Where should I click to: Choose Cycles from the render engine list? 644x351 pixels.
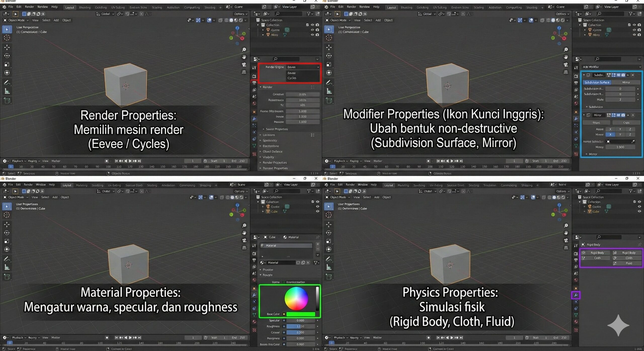(292, 78)
